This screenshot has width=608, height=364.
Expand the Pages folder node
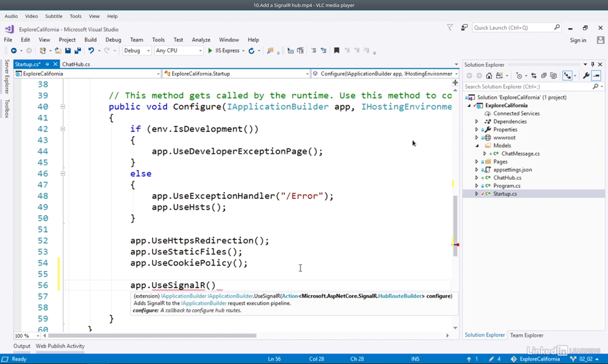point(477,162)
